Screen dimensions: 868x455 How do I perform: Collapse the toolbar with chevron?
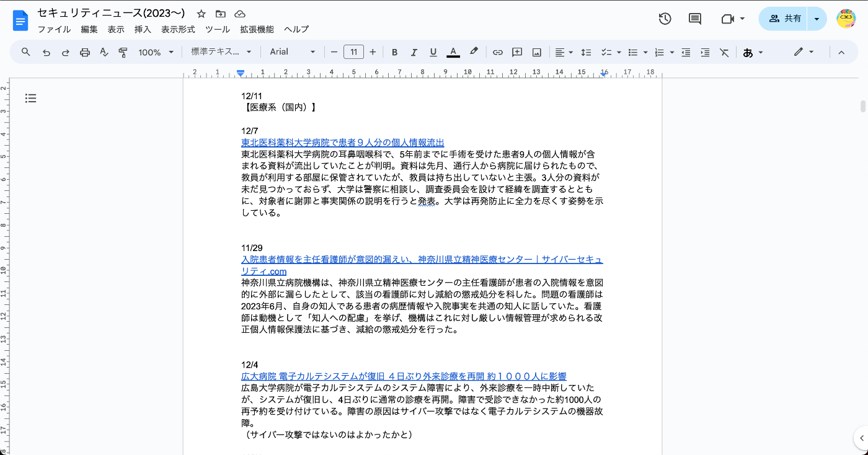[x=841, y=52]
